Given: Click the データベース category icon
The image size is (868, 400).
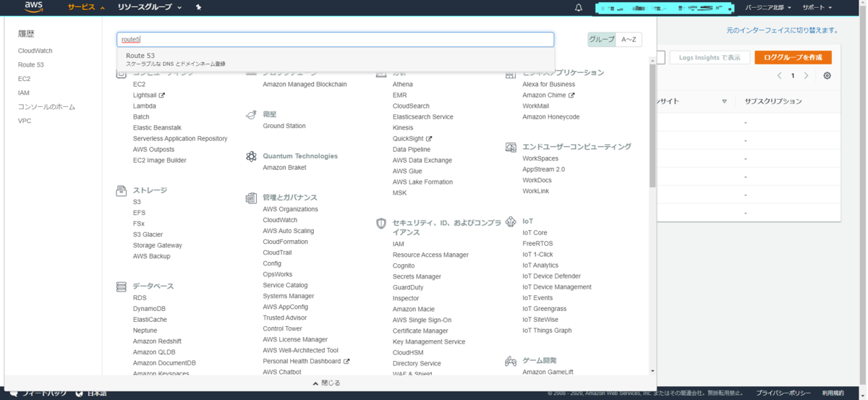Looking at the screenshot, I should tap(122, 286).
